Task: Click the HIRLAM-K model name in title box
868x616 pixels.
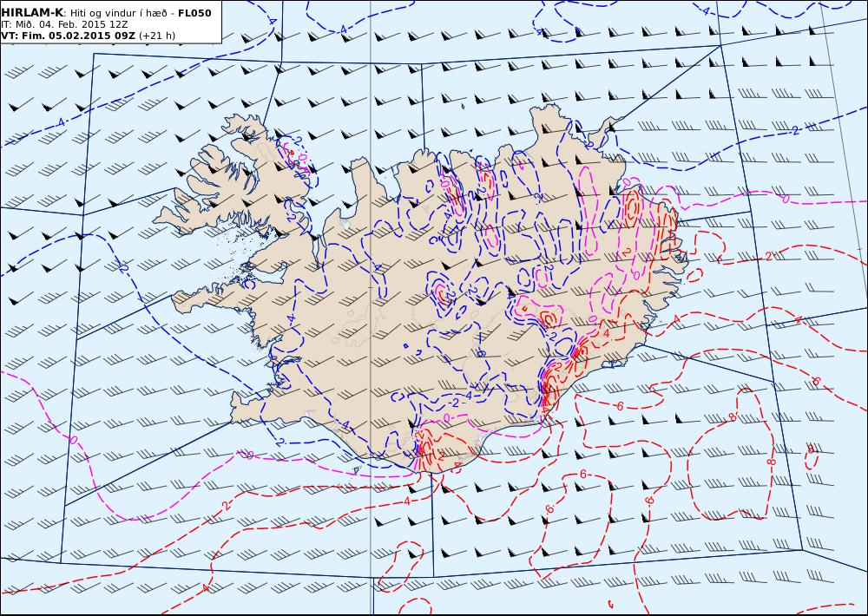Action: coord(33,13)
